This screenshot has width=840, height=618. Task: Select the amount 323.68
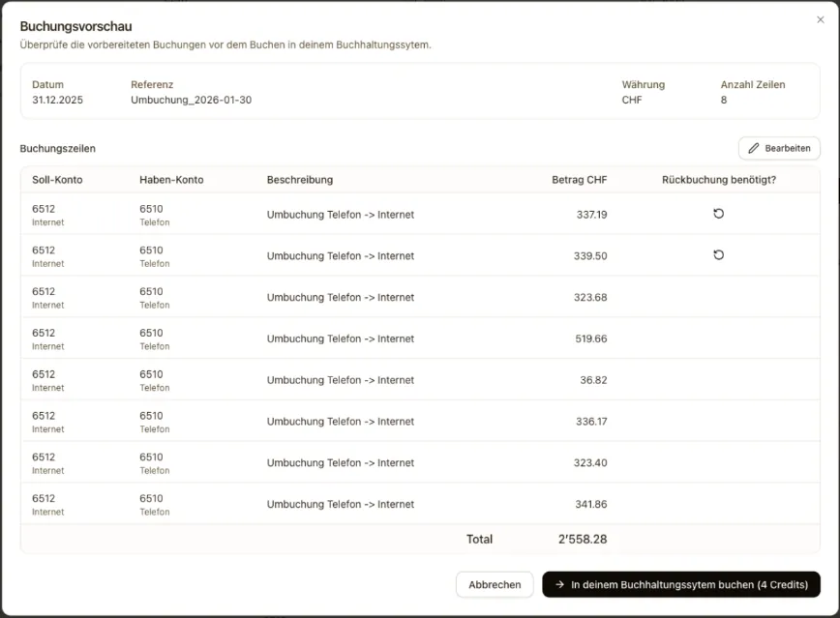[590, 297]
